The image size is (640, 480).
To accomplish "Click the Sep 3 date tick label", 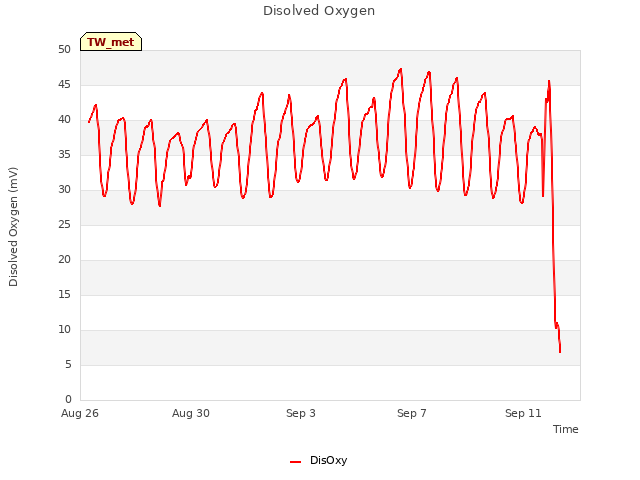I will 301,413.
